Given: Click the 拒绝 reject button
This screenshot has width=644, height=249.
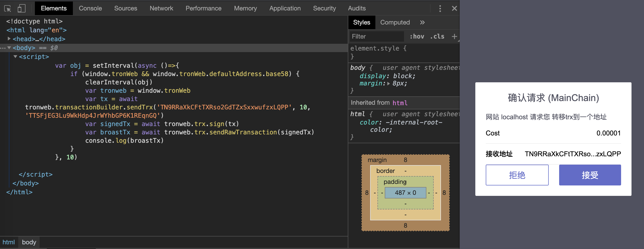Looking at the screenshot, I should pyautogui.click(x=517, y=175).
